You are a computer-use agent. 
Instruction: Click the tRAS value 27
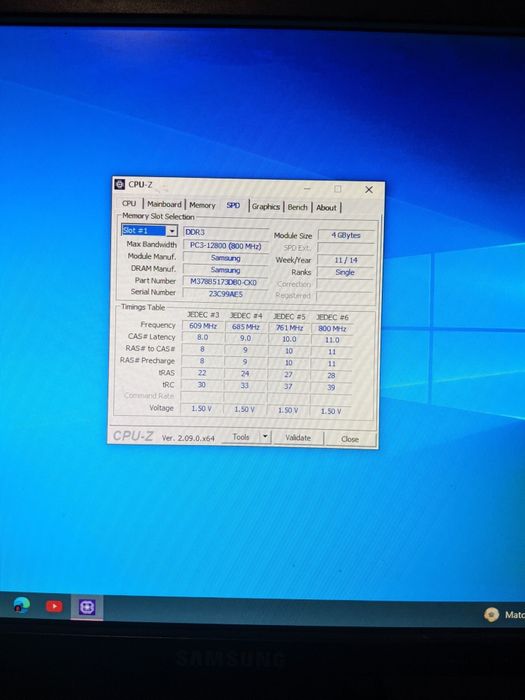click(288, 375)
